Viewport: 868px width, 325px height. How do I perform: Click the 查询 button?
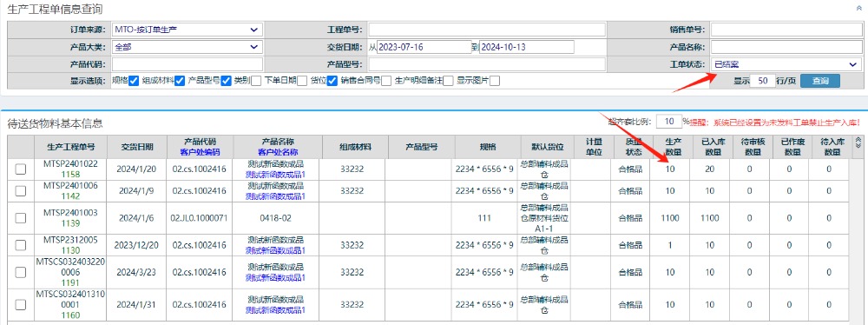(820, 81)
